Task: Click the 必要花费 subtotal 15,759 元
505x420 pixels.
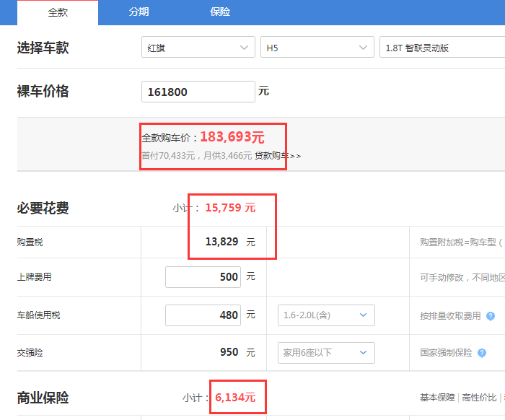Action: [230, 208]
